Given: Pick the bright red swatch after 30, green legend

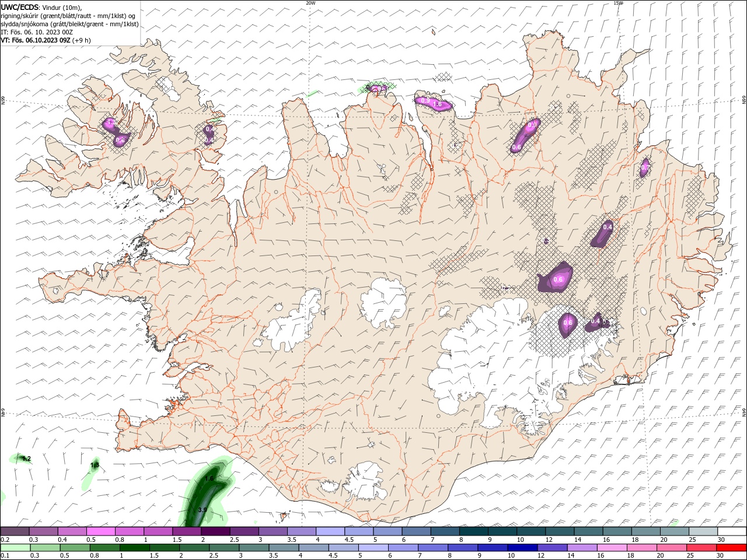Looking at the screenshot, I should [731, 548].
